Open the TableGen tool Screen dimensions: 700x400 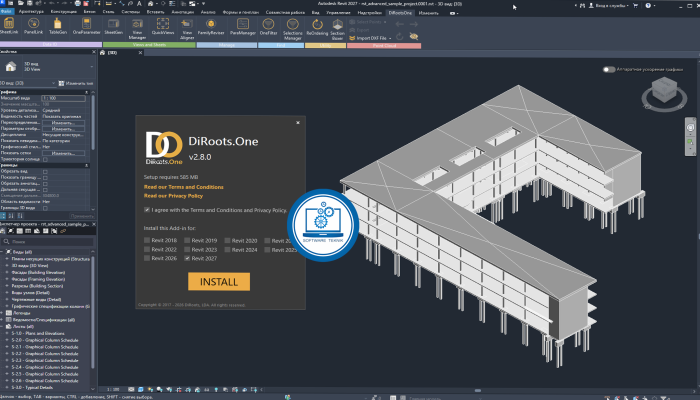pyautogui.click(x=58, y=26)
